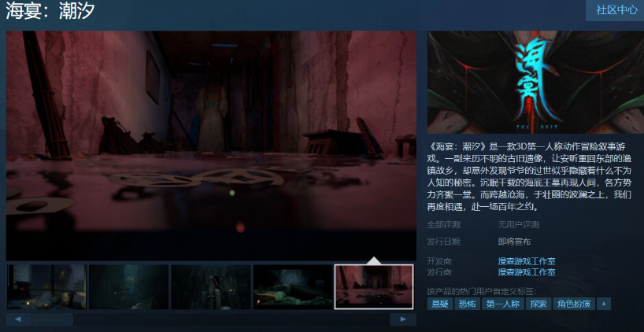The width and height of the screenshot is (644, 332).
Task: Click the right scroll arrow under thumbnails
Action: pos(403,319)
